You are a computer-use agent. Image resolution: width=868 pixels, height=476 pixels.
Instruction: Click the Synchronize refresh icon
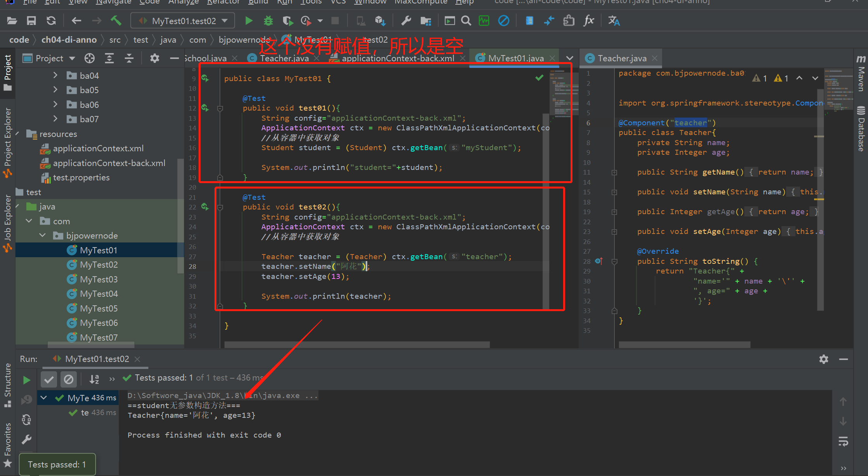[51, 21]
